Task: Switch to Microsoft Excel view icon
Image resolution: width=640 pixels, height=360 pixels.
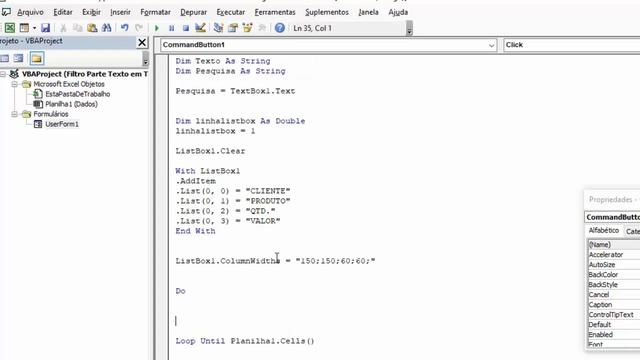Action: click(10, 28)
